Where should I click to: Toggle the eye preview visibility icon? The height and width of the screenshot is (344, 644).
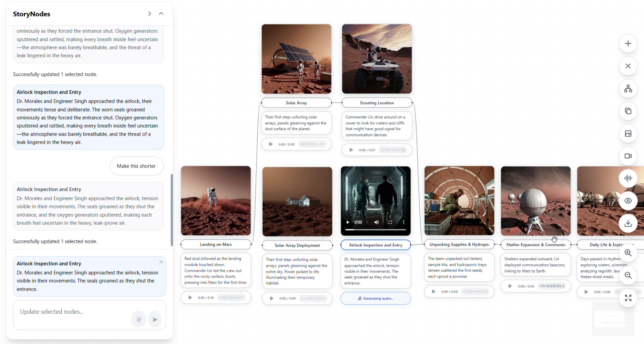tap(628, 201)
